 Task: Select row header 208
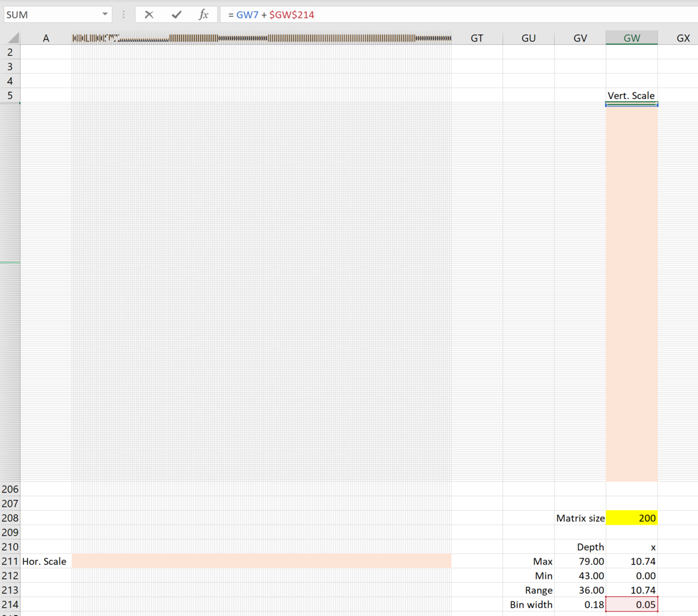tap(10, 518)
